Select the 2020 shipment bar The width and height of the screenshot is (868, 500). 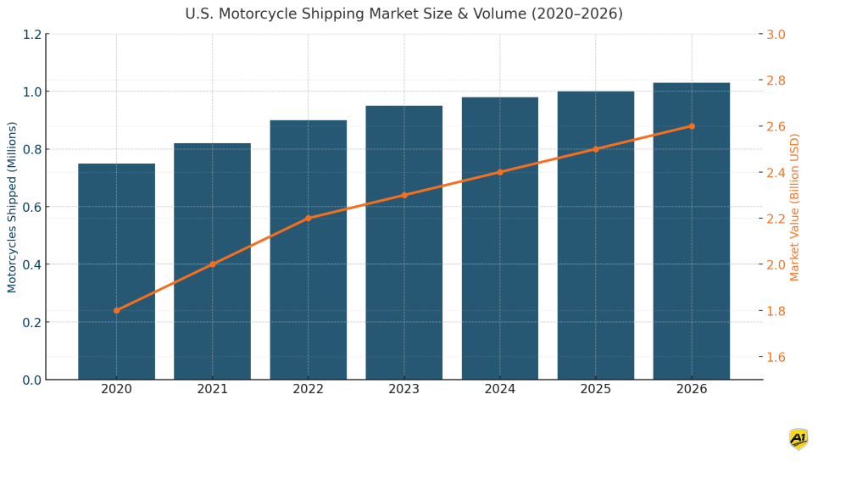[x=117, y=271]
